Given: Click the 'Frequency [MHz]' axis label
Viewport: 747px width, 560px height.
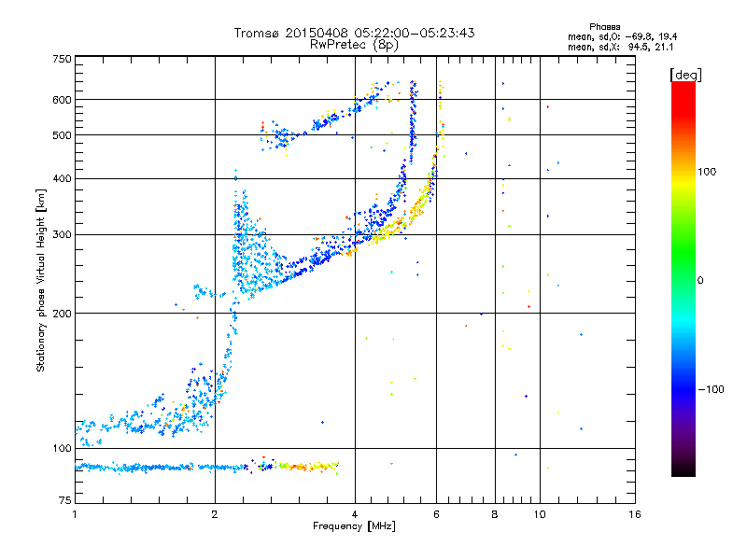Looking at the screenshot, I should (x=354, y=526).
